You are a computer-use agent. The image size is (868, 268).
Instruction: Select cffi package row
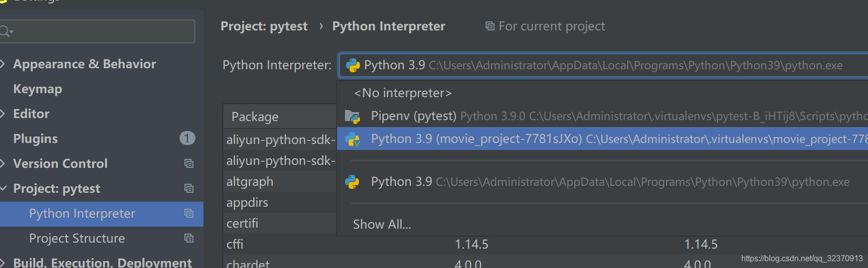[x=545, y=244]
